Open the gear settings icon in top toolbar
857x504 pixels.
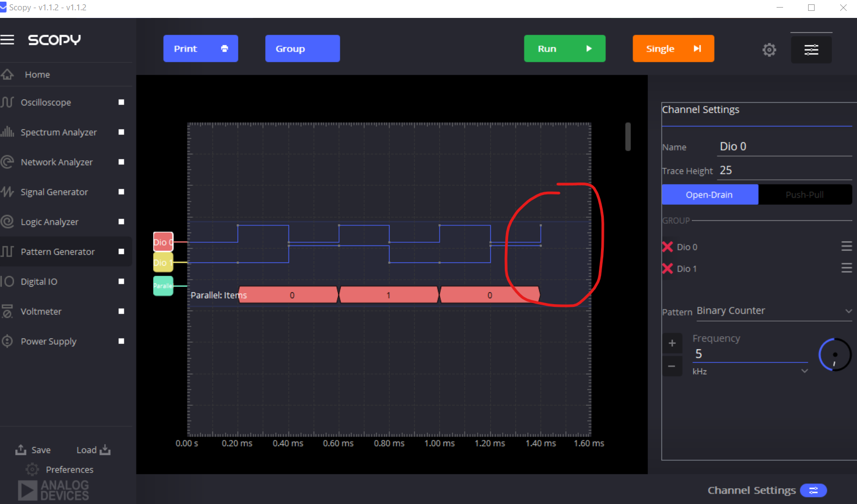pos(769,50)
